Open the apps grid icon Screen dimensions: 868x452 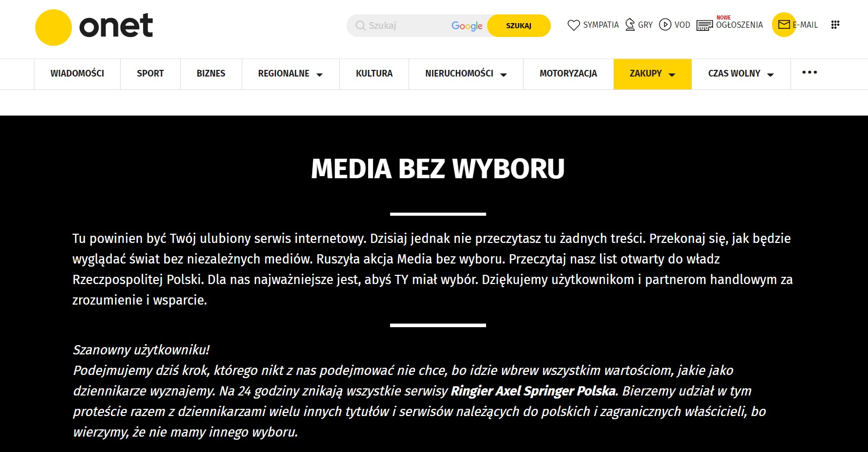click(835, 25)
